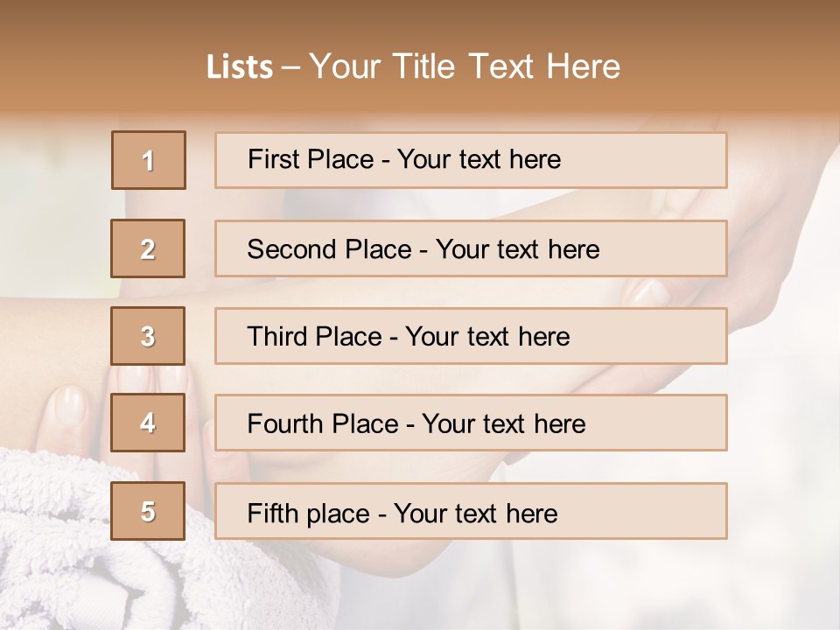Click the Second Place text box
The image size is (840, 630).
pyautogui.click(x=471, y=248)
